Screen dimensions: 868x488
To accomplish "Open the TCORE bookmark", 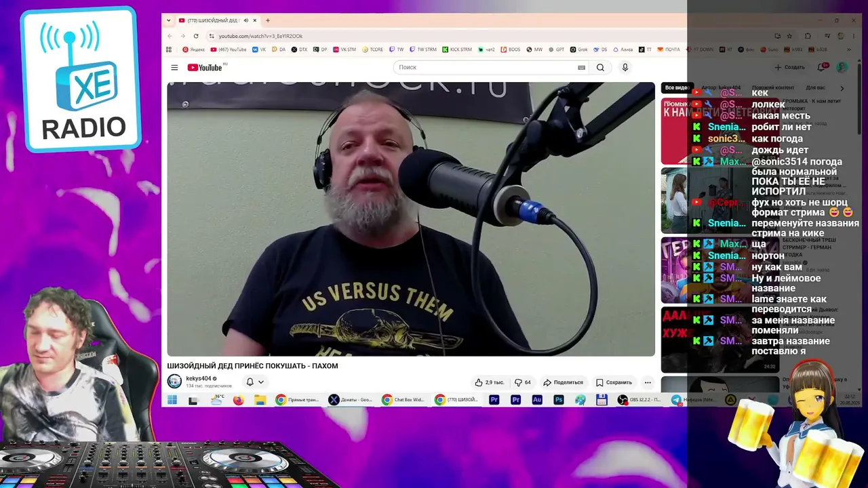I will click(373, 49).
